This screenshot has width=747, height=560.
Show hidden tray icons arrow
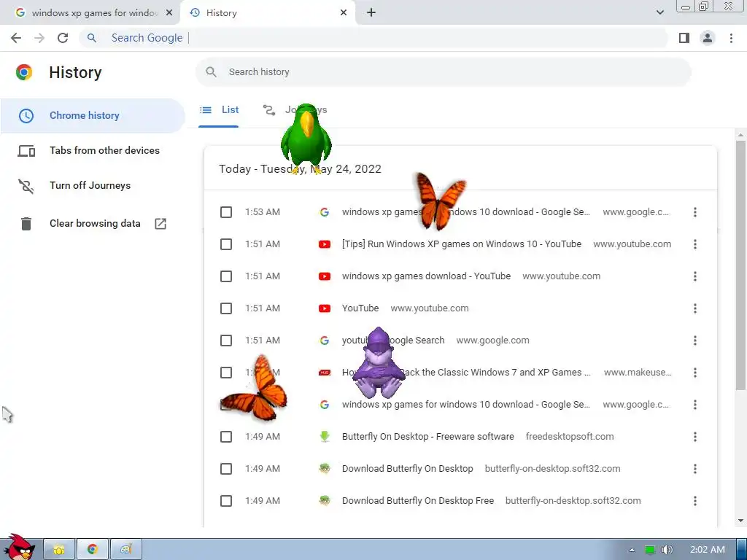(632, 550)
